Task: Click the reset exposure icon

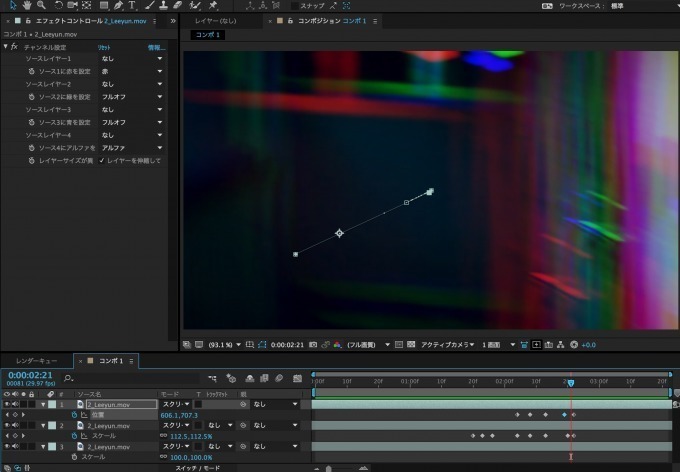Action: pyautogui.click(x=574, y=345)
